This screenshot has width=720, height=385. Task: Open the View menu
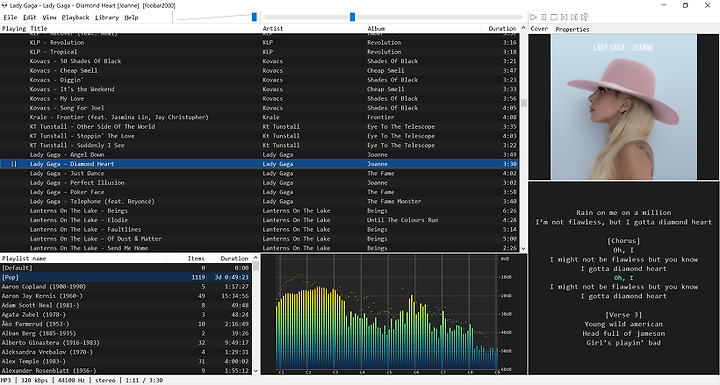pyautogui.click(x=49, y=17)
